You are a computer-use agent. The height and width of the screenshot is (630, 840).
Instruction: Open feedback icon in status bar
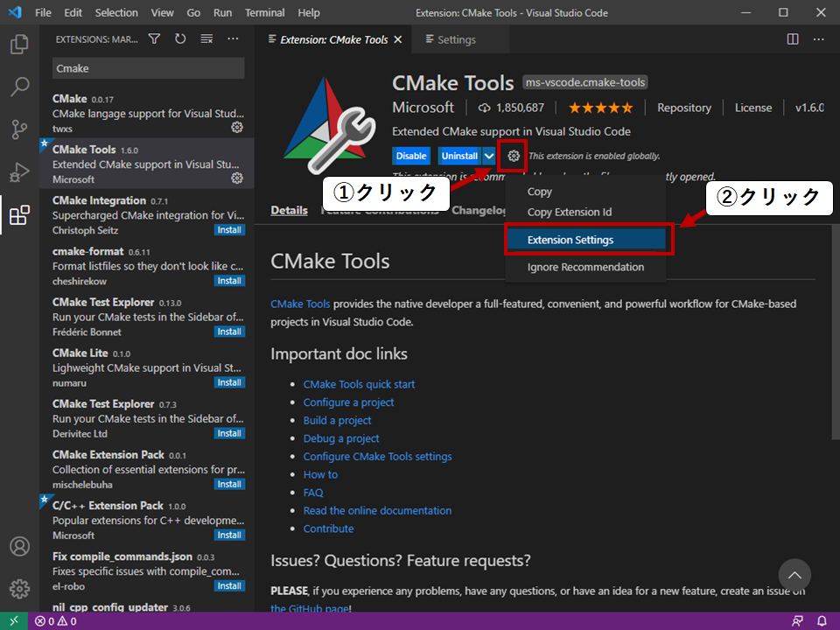[797, 621]
